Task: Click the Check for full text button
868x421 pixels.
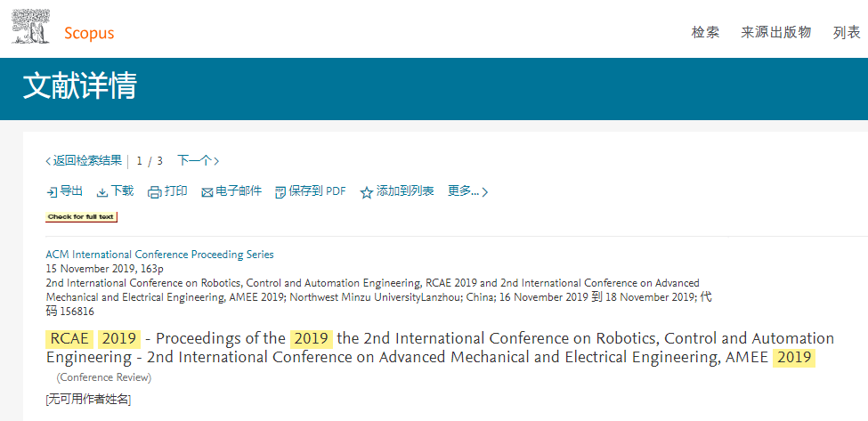Action: point(81,217)
